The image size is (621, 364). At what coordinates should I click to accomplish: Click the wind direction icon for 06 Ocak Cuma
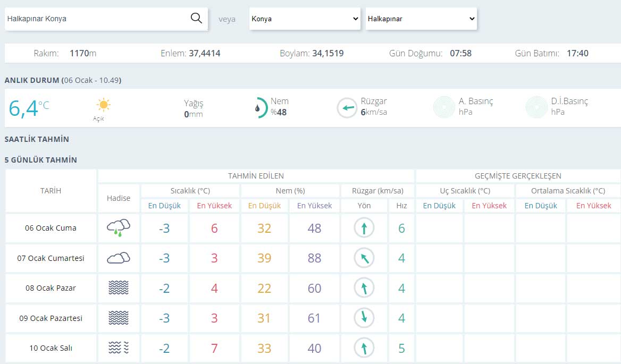click(x=364, y=228)
